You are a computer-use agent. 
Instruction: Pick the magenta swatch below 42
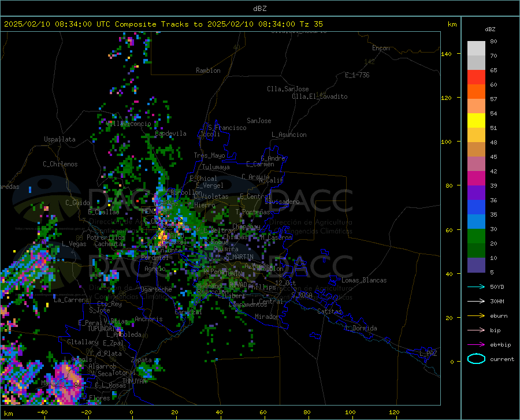476,179
